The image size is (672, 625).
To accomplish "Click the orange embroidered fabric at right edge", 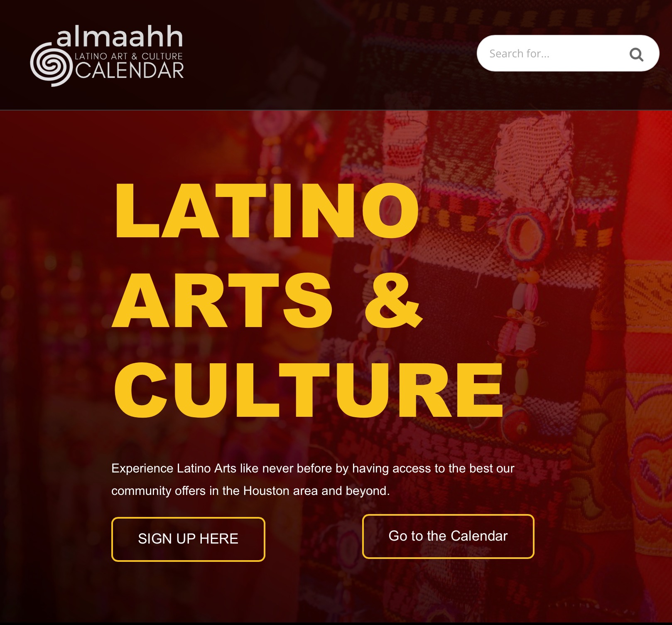I will click(648, 291).
